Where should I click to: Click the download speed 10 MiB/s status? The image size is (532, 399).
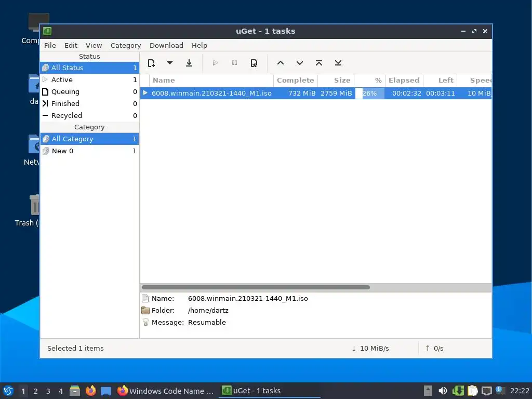point(370,349)
